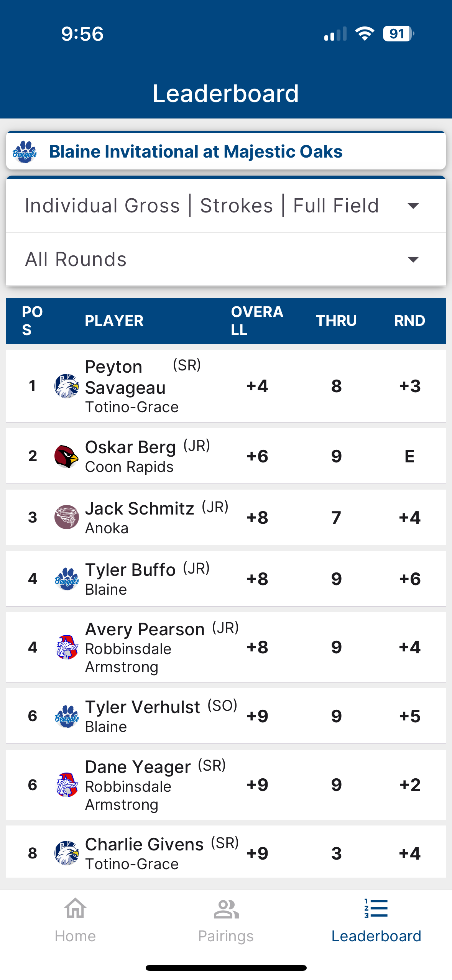Tap Peyton Savageau's Totino-Grace eagle logo
Screen dimensions: 452x980
click(67, 386)
